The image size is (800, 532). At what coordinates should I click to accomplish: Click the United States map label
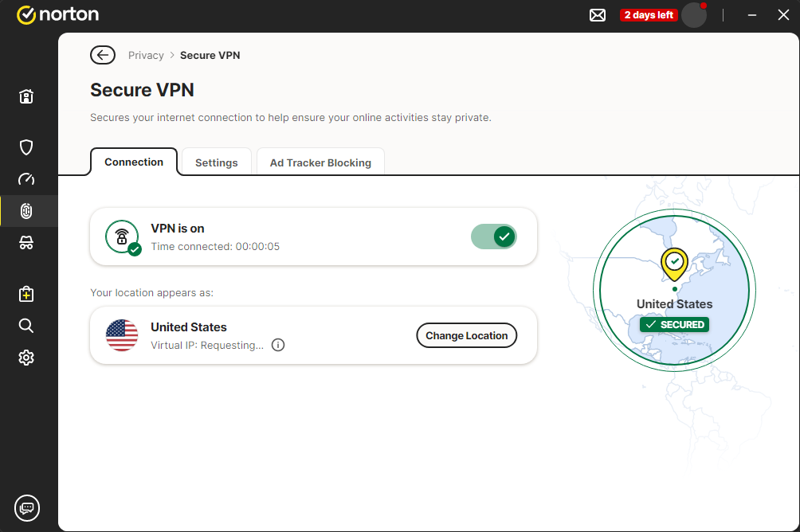coord(674,304)
